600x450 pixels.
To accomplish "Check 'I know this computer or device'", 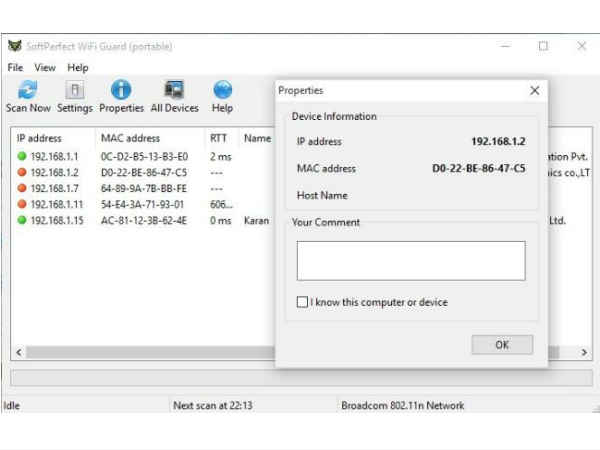I will point(302,302).
